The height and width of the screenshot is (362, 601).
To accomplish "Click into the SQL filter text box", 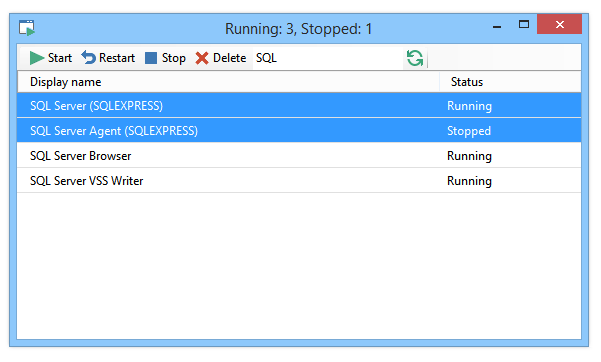I will [328, 58].
